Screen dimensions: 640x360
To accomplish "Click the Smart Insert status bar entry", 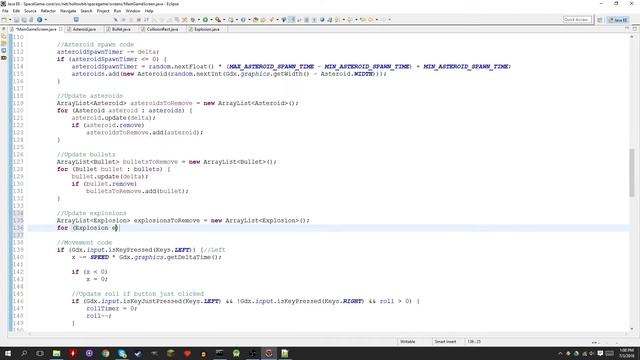I will pos(445,342).
